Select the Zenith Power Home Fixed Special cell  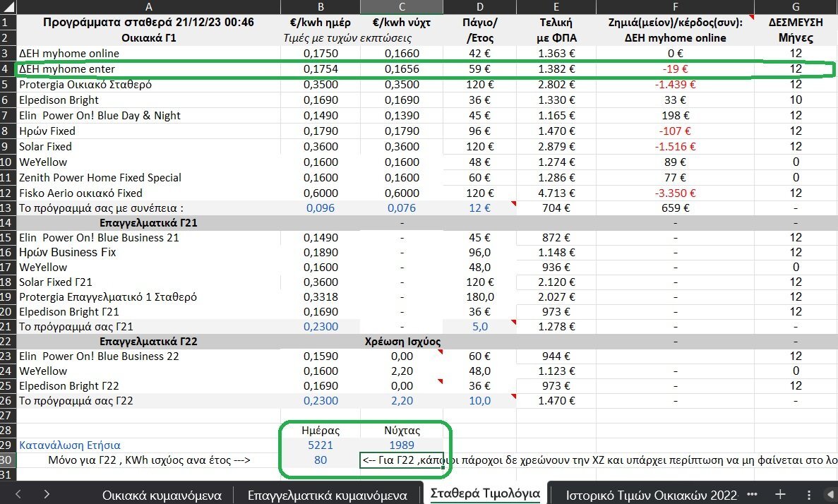pos(148,177)
